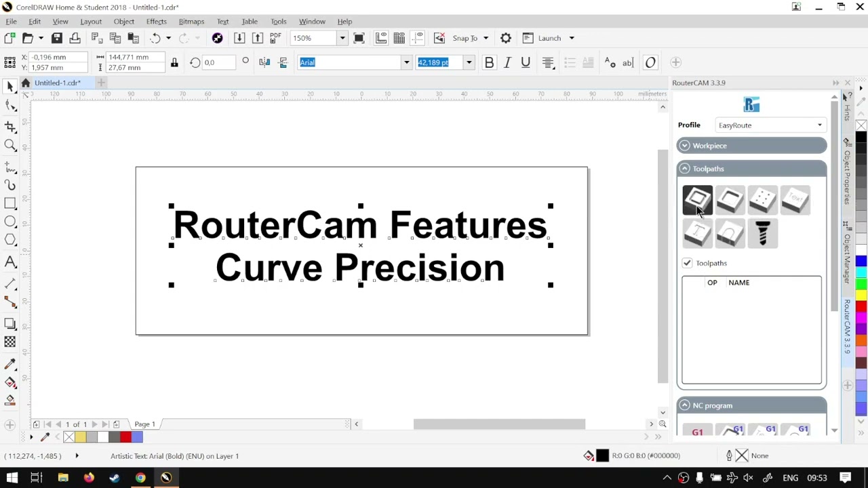Toggle Show grid button

tap(399, 38)
